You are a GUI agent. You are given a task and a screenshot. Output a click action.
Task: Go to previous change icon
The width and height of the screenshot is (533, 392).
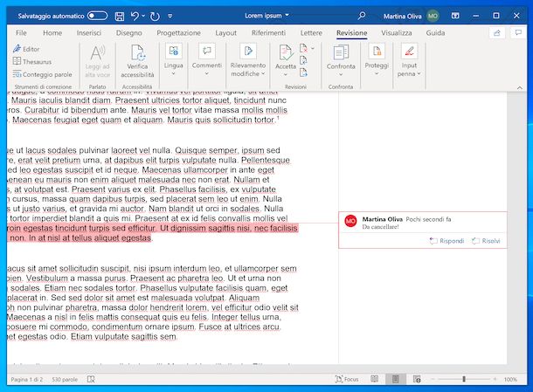pos(303,60)
